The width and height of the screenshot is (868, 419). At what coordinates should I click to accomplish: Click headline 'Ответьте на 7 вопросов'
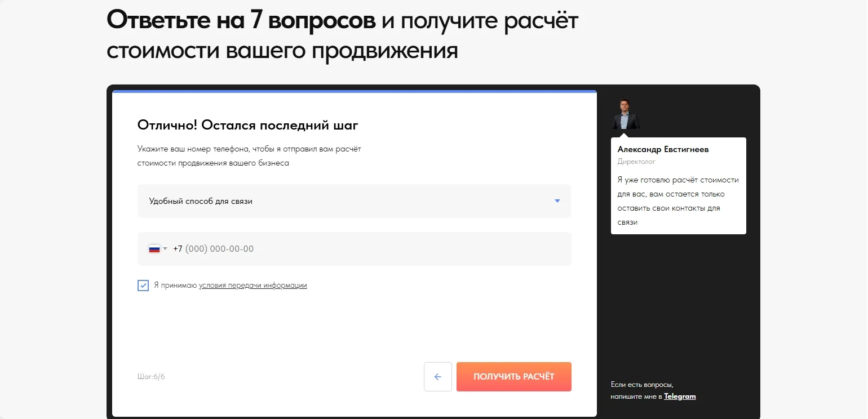tap(241, 20)
